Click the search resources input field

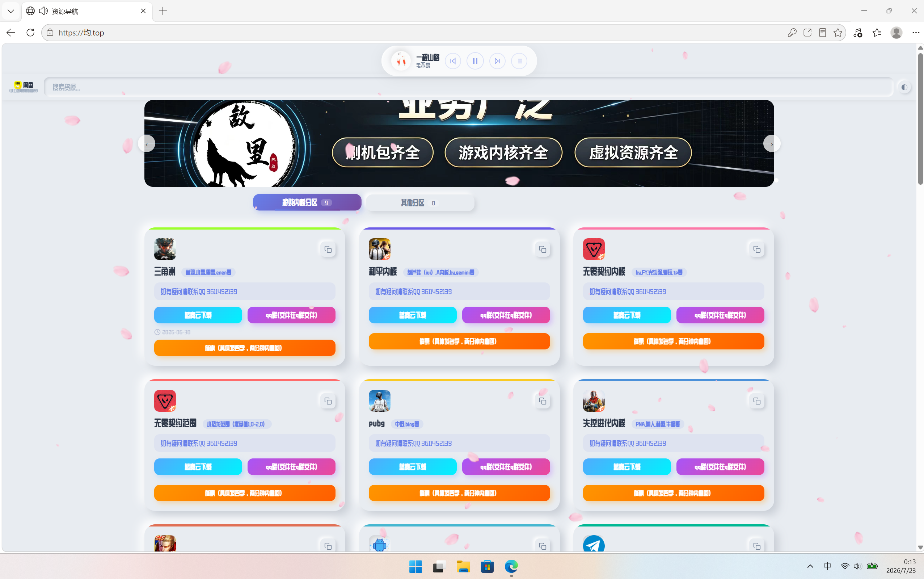[x=468, y=87]
